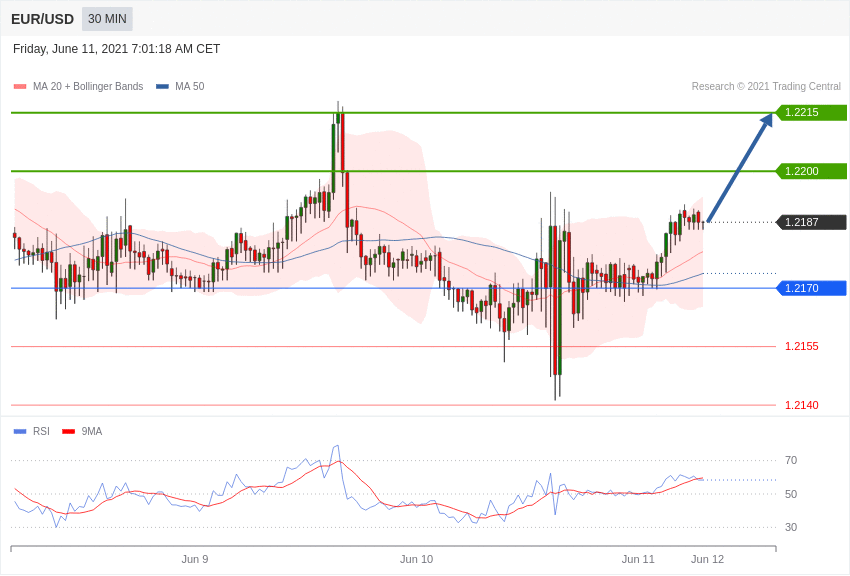Click the 9MA legend label
The width and height of the screenshot is (850, 576).
(92, 432)
